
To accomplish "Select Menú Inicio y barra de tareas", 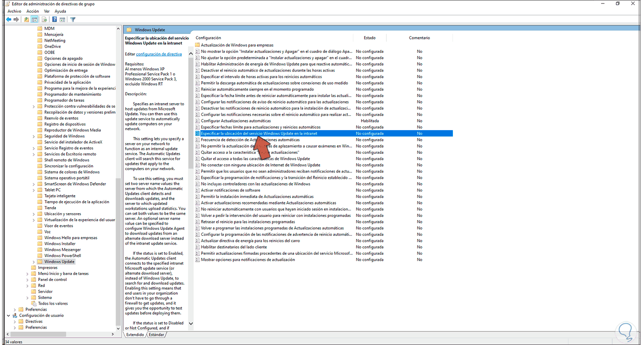I will (63, 274).
